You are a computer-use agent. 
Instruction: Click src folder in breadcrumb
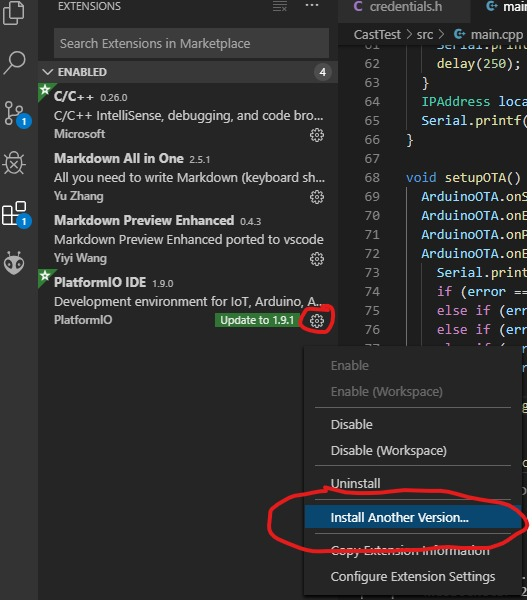[424, 35]
